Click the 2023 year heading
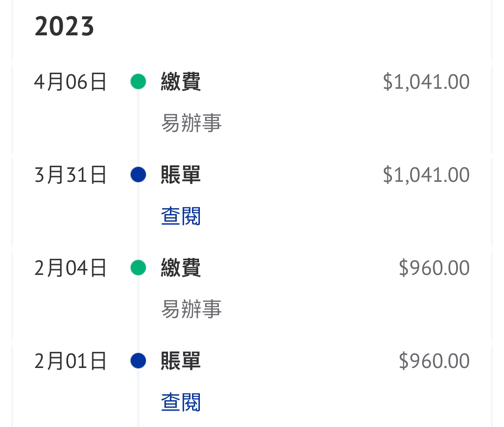This screenshot has width=504, height=427. coord(64,26)
